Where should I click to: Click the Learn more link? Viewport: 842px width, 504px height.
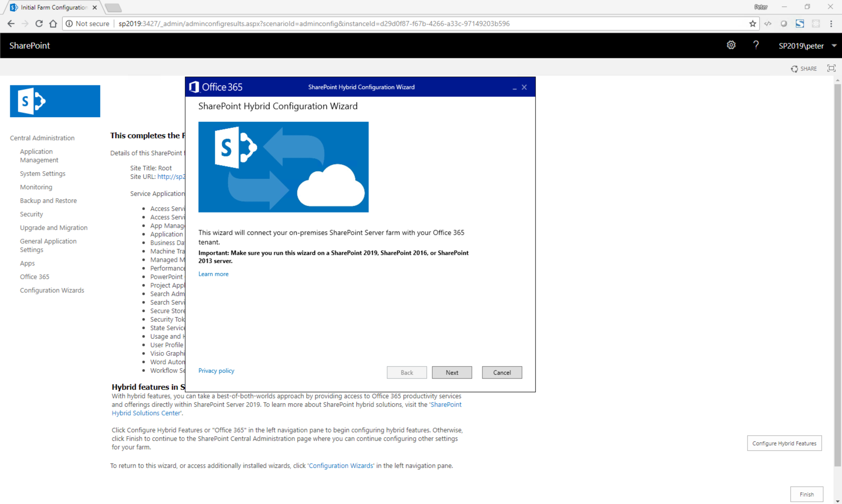[x=213, y=274]
